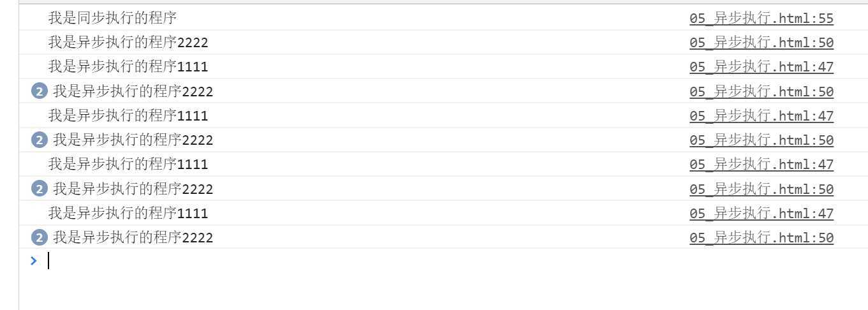Open the html:50 link of the unbadged 2222 message
This screenshot has height=310, width=868.
click(761, 43)
